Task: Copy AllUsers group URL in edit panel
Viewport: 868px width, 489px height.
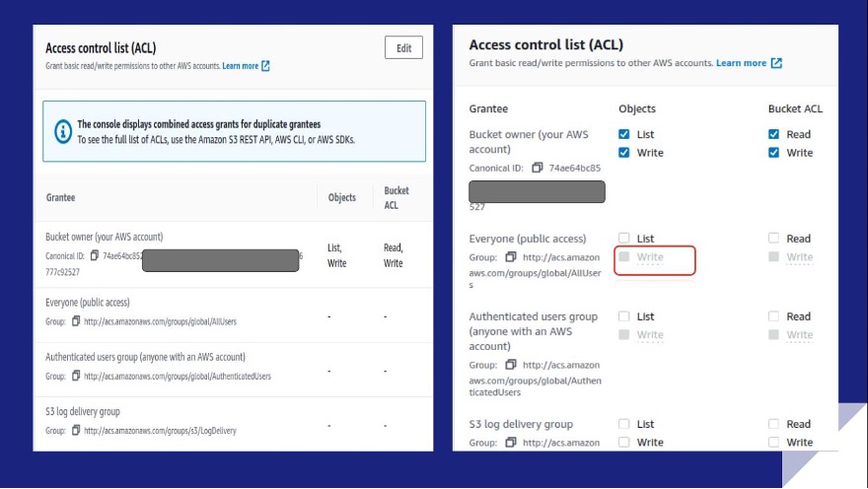Action: click(x=511, y=257)
